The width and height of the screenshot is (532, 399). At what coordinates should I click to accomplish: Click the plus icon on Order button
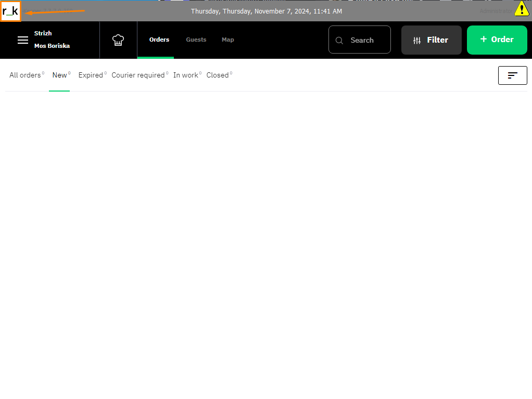(x=484, y=40)
